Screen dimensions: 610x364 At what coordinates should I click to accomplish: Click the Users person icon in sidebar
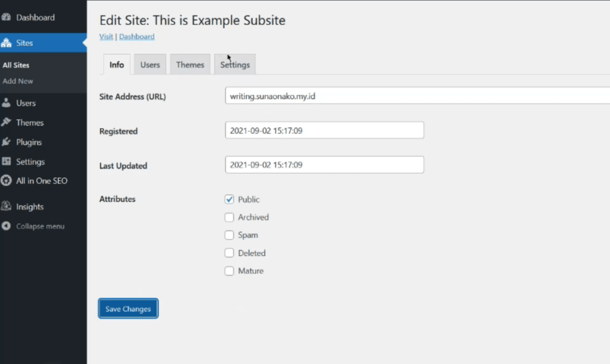pyautogui.click(x=7, y=103)
